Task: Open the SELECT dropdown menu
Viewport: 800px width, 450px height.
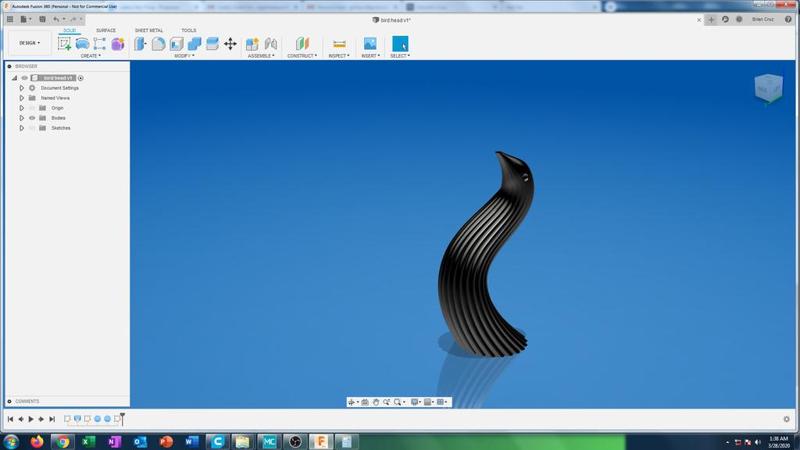Action: pos(401,56)
